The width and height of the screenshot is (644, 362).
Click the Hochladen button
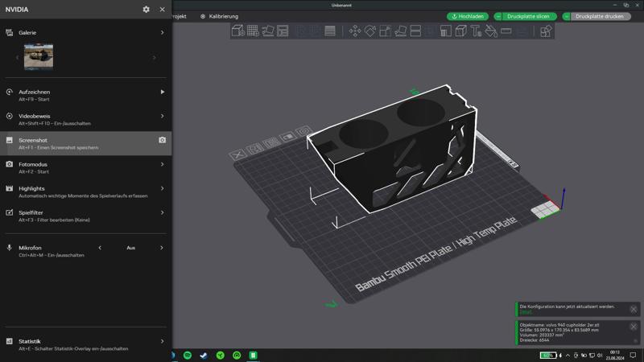coord(468,16)
